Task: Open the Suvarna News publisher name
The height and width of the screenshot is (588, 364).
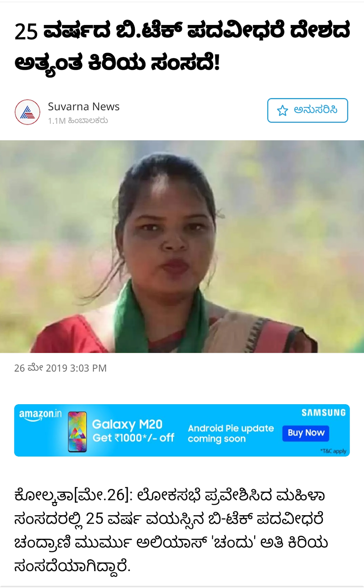Action: (84, 107)
